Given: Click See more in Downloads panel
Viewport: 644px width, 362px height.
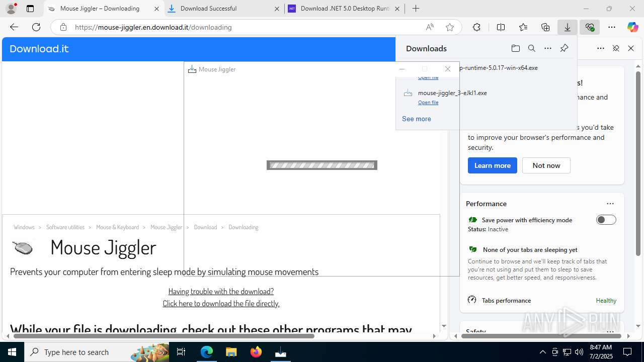Looking at the screenshot, I should 417,119.
